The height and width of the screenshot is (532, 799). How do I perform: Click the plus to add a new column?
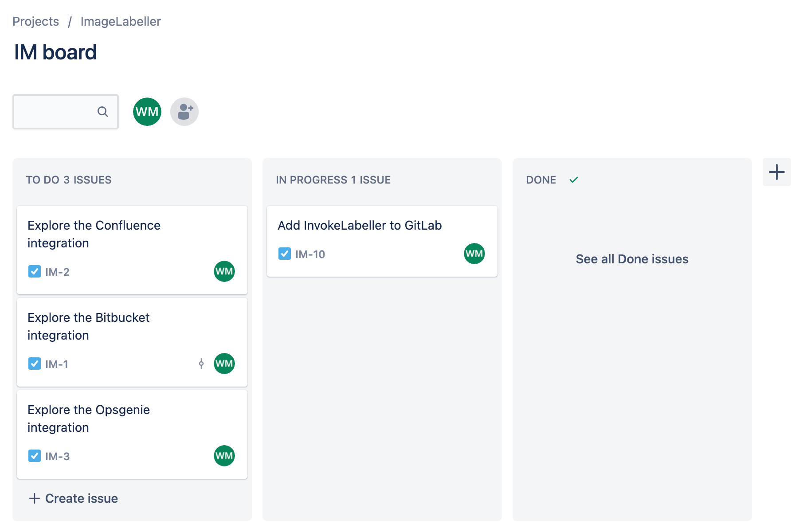(x=776, y=172)
